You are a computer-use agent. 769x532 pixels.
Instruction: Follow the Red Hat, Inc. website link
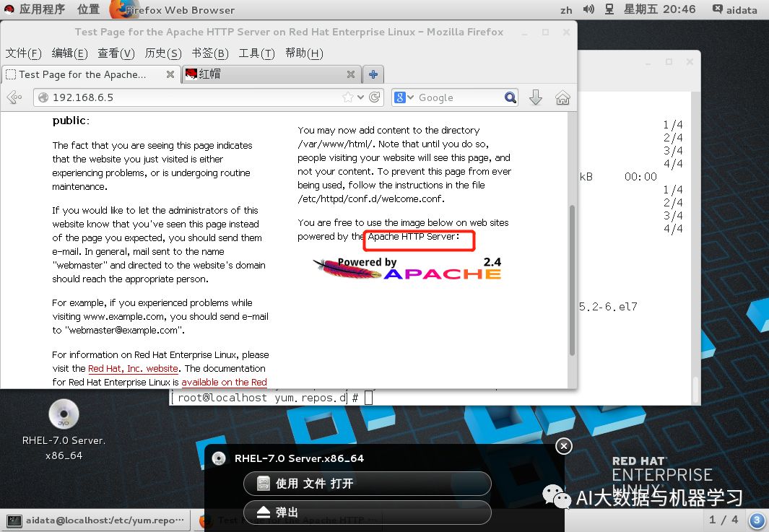(x=133, y=368)
